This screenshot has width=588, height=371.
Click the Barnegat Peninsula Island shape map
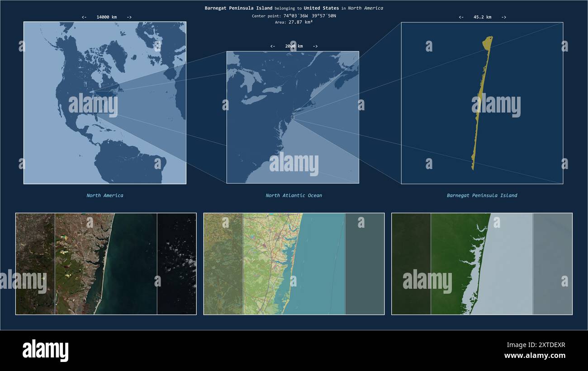(482, 103)
